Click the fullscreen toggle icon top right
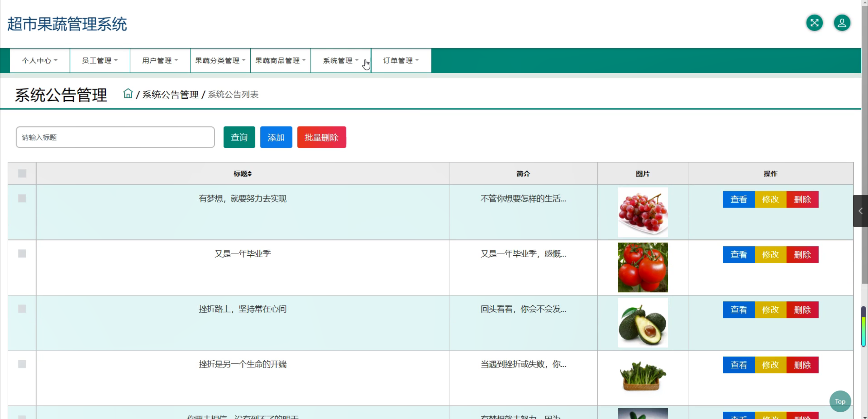Image resolution: width=868 pixels, height=419 pixels. tap(814, 23)
